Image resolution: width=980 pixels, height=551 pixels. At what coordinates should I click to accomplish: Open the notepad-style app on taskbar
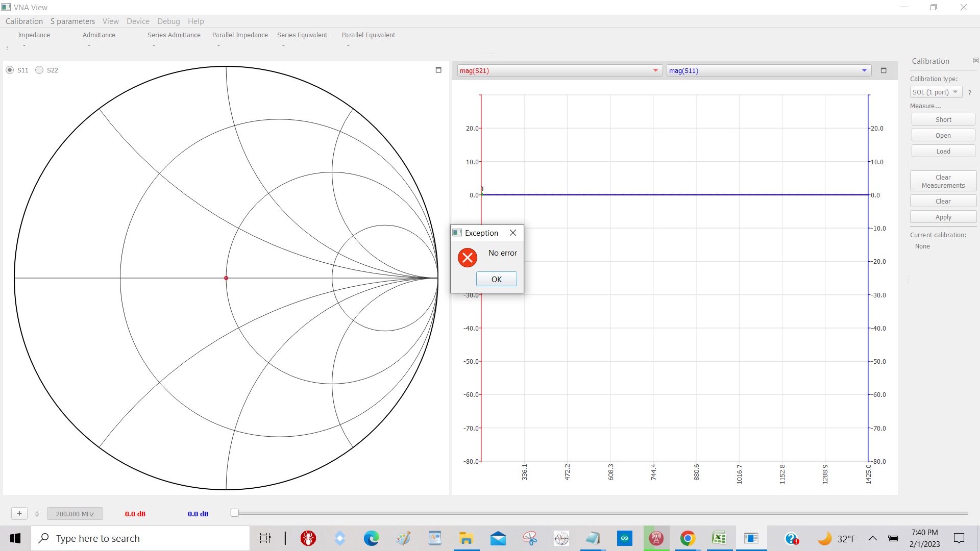click(x=593, y=538)
